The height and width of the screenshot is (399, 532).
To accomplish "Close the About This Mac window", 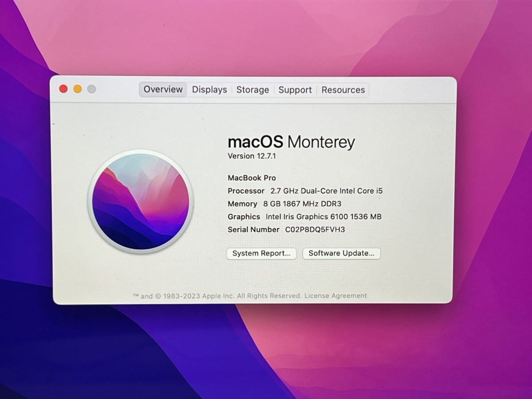I will 63,89.
